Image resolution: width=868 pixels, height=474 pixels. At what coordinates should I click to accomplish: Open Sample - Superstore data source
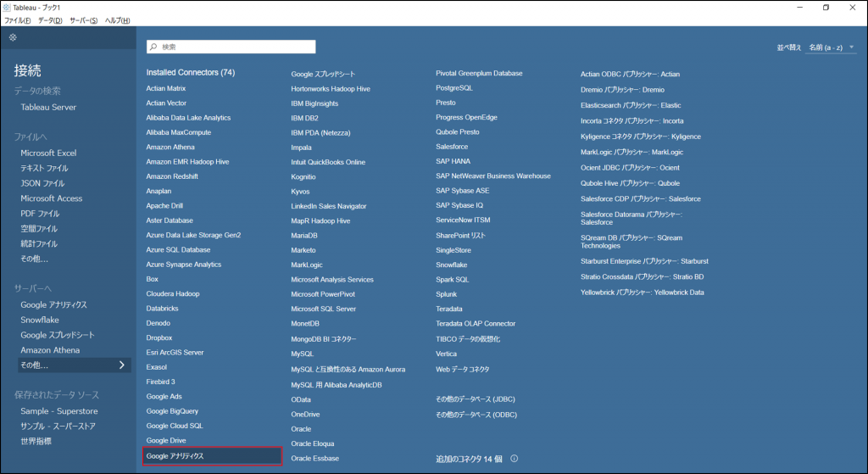[59, 411]
